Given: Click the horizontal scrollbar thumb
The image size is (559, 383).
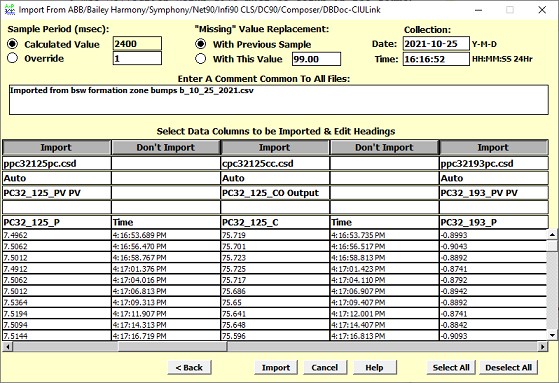Looking at the screenshot, I should pyautogui.click(x=173, y=346).
